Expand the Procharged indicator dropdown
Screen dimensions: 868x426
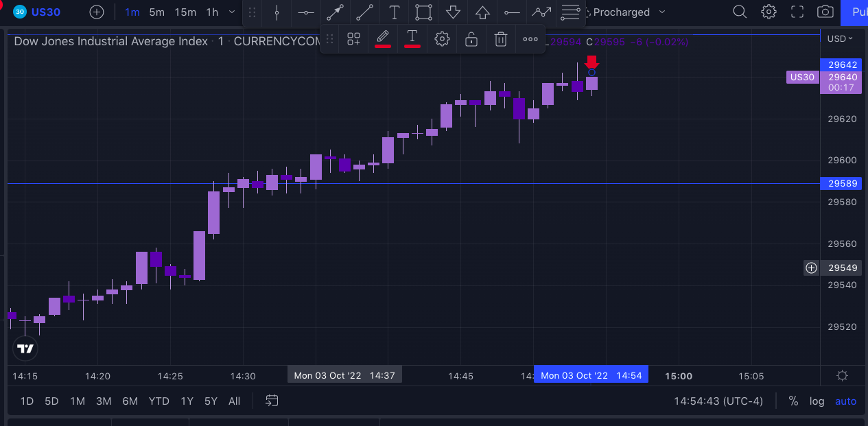[x=661, y=12]
